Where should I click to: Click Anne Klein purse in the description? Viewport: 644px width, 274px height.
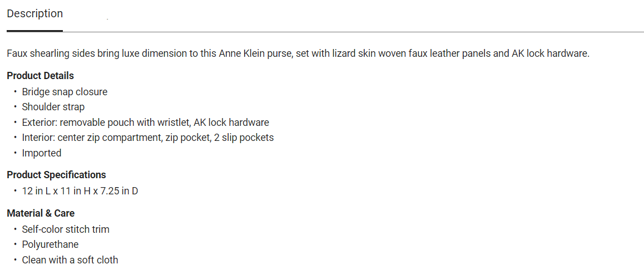click(249, 54)
